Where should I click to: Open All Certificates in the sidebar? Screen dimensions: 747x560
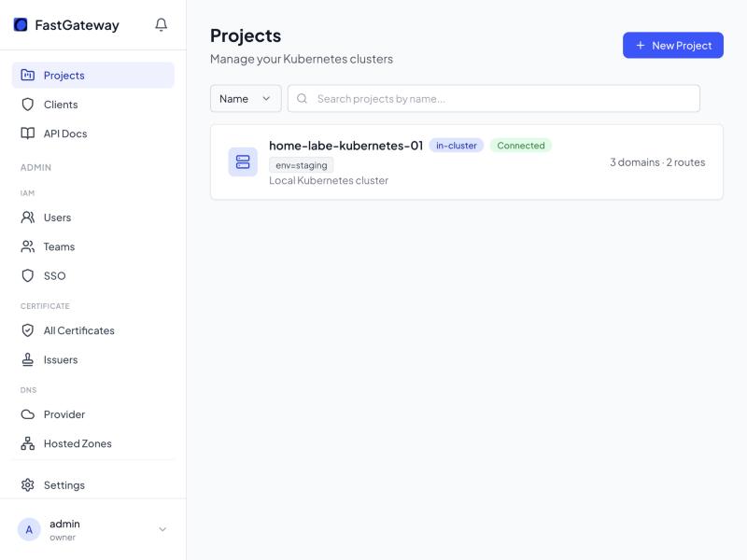[x=92, y=330]
